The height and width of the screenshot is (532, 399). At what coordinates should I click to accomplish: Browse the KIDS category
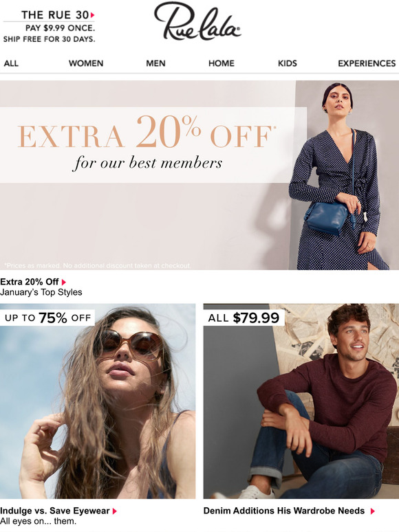pyautogui.click(x=288, y=63)
